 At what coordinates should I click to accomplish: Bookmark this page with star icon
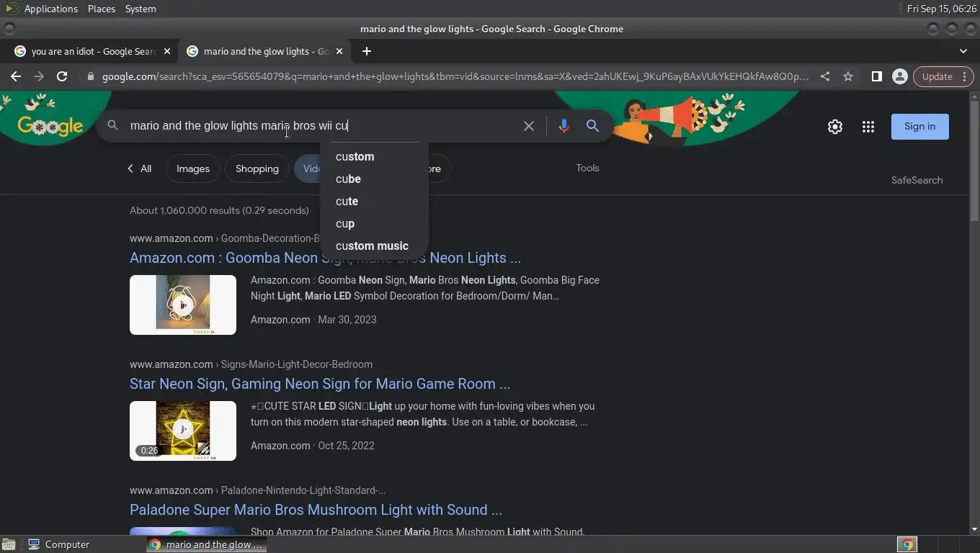pos(848,76)
